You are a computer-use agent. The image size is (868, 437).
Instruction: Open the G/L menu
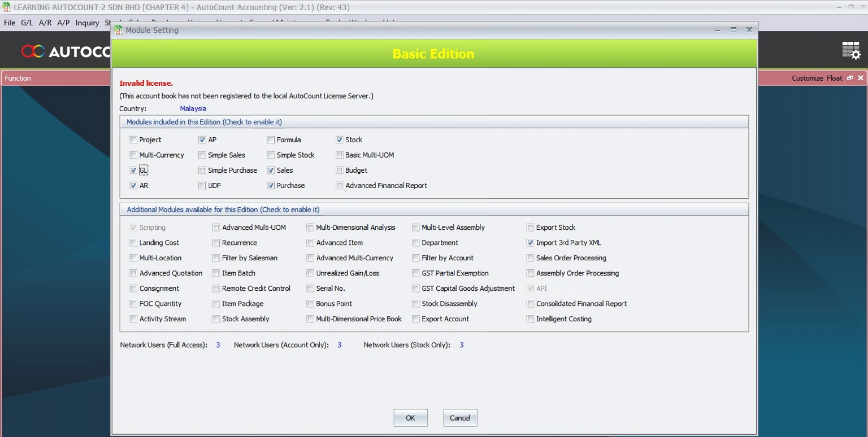27,23
